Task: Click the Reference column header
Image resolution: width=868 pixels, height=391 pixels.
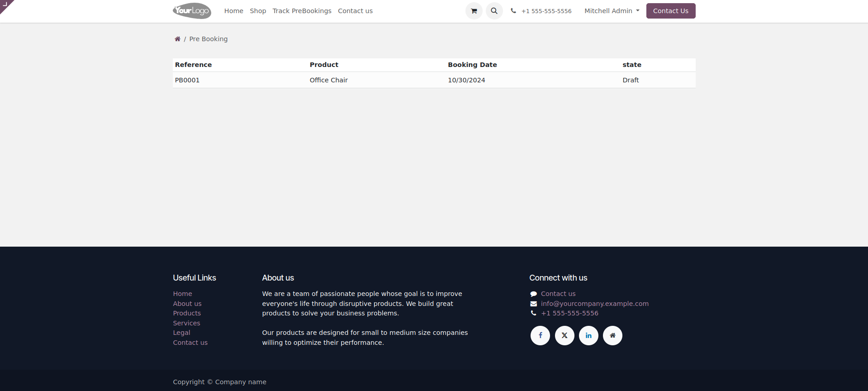Action: coord(193,65)
